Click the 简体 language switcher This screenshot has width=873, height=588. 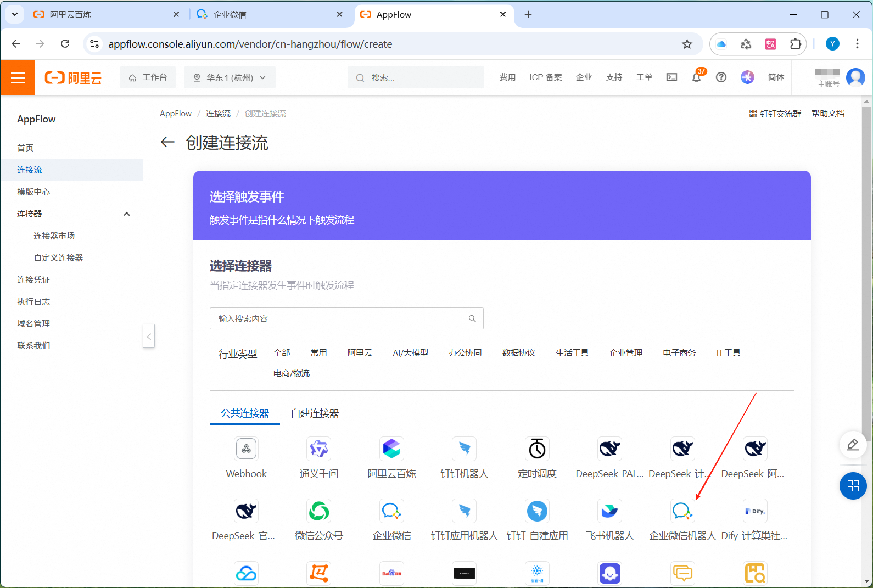pyautogui.click(x=776, y=77)
